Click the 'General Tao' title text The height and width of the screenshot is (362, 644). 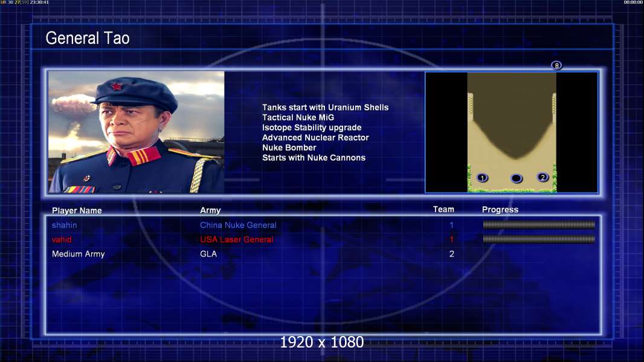coord(88,38)
